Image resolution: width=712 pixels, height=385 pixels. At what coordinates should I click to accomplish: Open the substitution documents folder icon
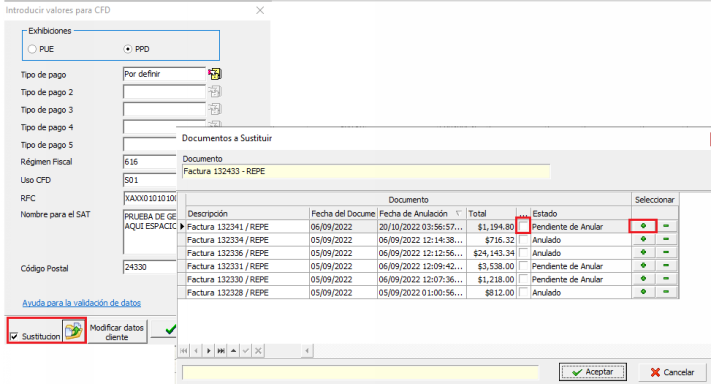tap(74, 331)
